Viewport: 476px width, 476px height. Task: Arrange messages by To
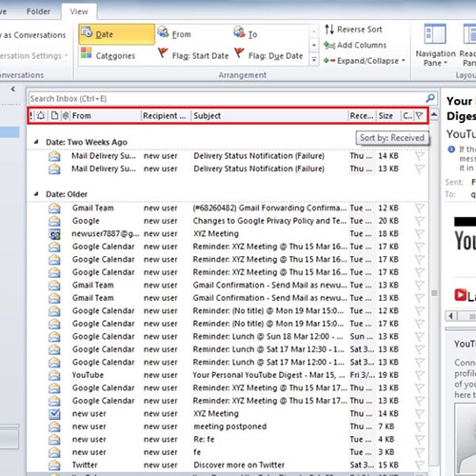[x=246, y=33]
